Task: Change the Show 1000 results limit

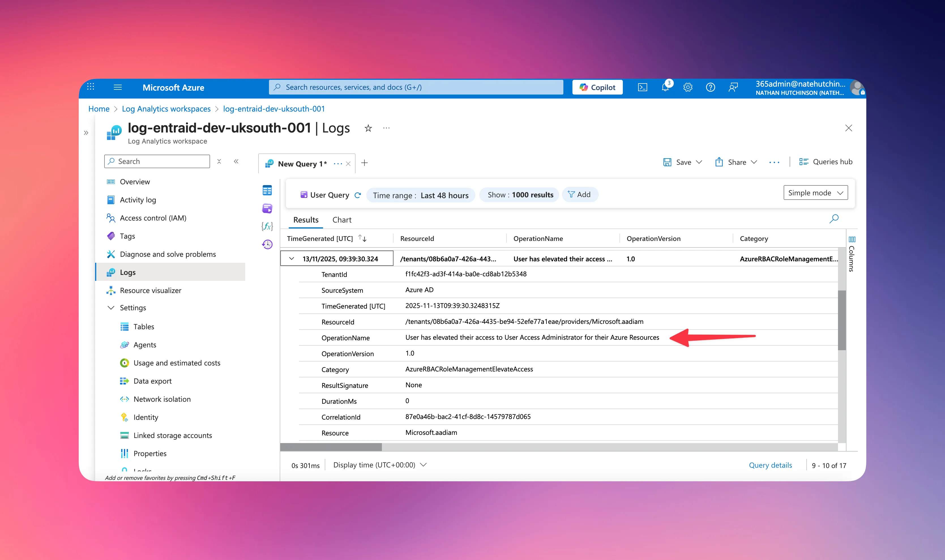Action: 520,195
